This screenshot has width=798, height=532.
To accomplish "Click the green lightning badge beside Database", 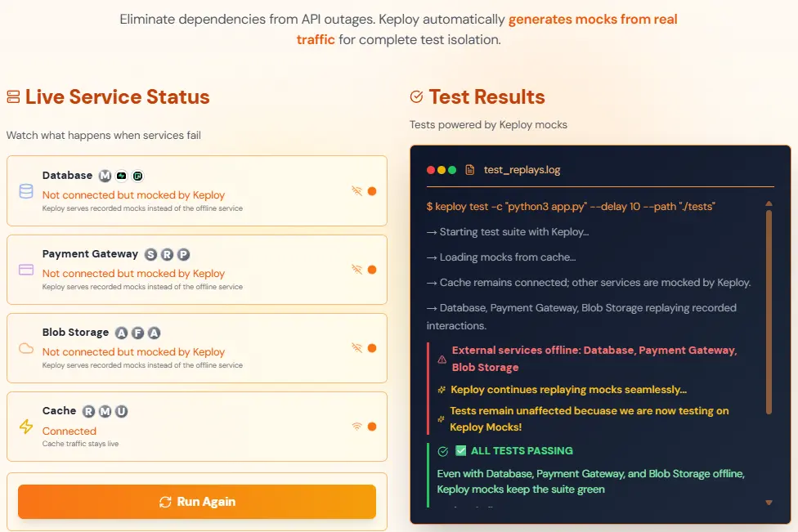I will (x=121, y=176).
